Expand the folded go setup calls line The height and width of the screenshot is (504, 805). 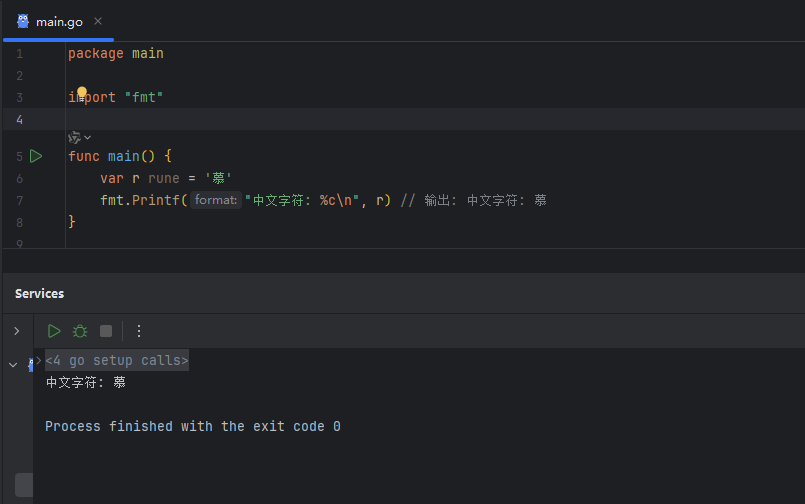click(x=116, y=360)
